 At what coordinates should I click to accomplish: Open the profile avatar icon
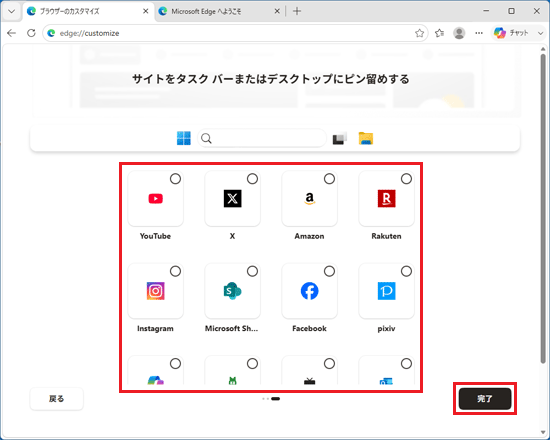pyautogui.click(x=459, y=33)
